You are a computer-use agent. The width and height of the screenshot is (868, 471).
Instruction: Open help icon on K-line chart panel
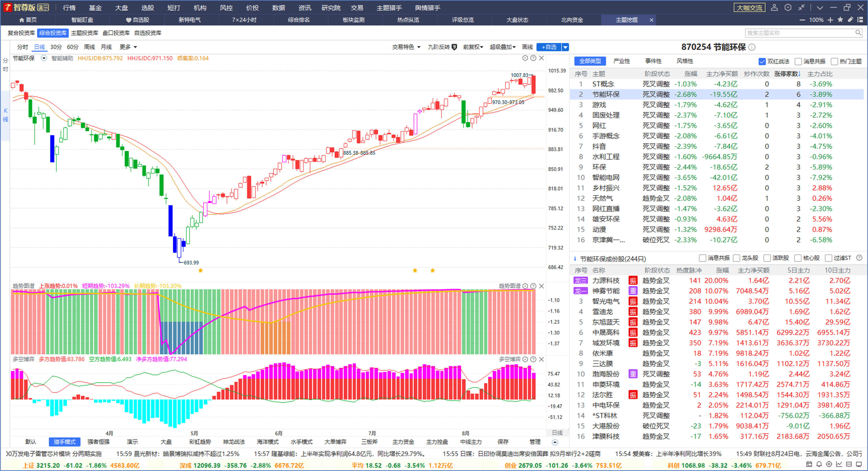click(533, 58)
